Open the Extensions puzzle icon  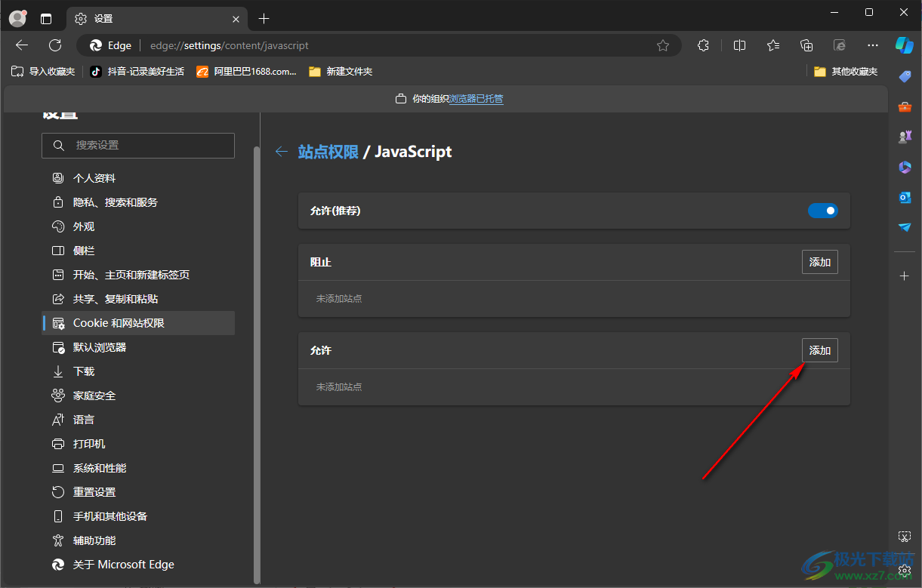tap(703, 45)
